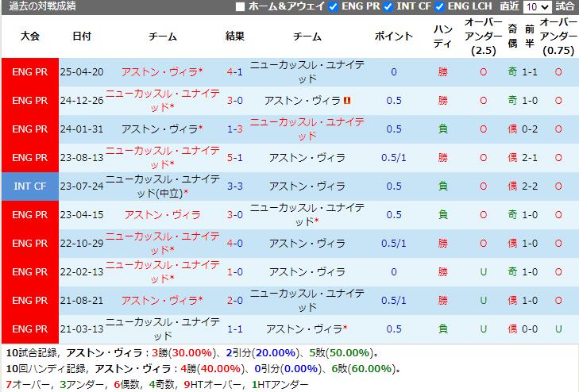This screenshot has width=579, height=392.
Task: Open the 2-0 result from 21-08-21
Action: coord(235,301)
